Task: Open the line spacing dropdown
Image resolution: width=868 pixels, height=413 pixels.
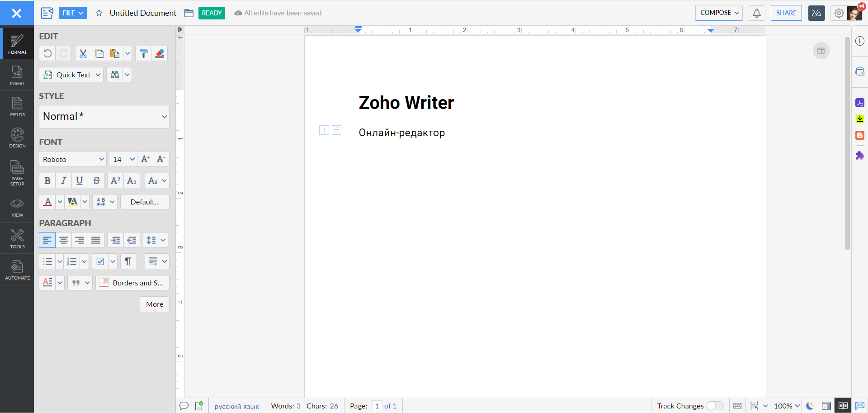Action: pos(156,240)
